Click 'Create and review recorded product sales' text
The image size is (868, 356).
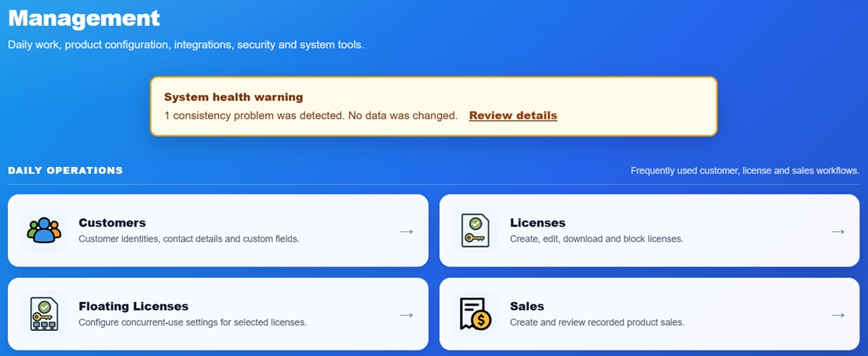tap(597, 322)
